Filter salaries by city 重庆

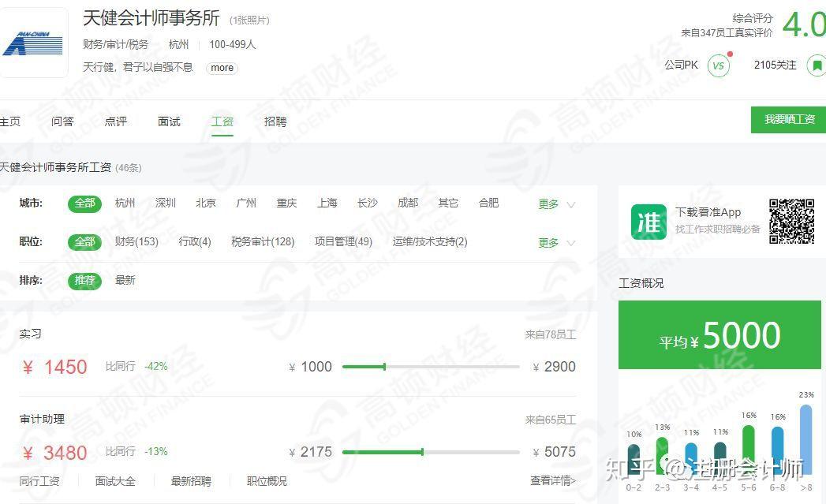(286, 203)
